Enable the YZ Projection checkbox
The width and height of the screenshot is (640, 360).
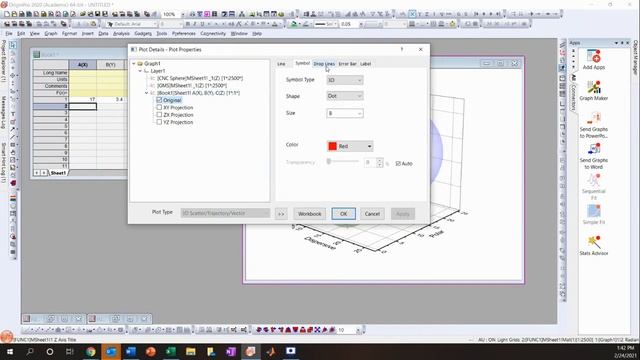159,122
